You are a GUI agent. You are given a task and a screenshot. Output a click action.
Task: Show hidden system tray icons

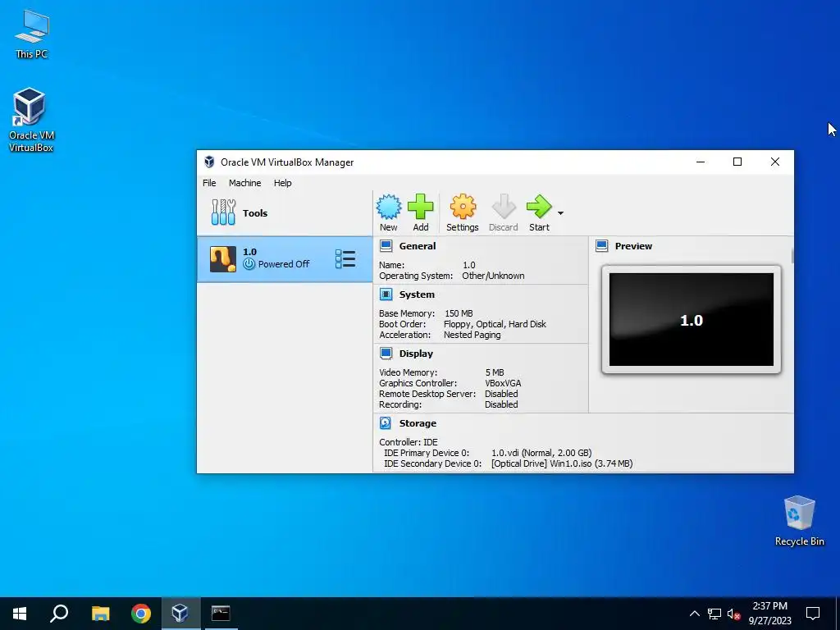[694, 614]
